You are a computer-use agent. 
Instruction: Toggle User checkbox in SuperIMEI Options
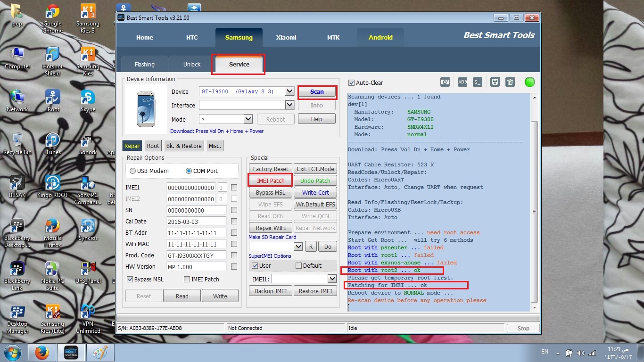click(255, 265)
